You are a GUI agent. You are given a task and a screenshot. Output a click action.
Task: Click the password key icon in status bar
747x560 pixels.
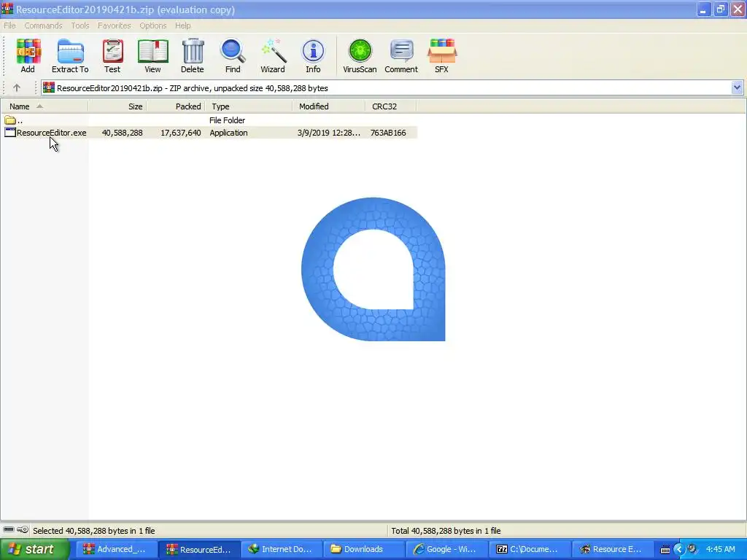[23, 530]
